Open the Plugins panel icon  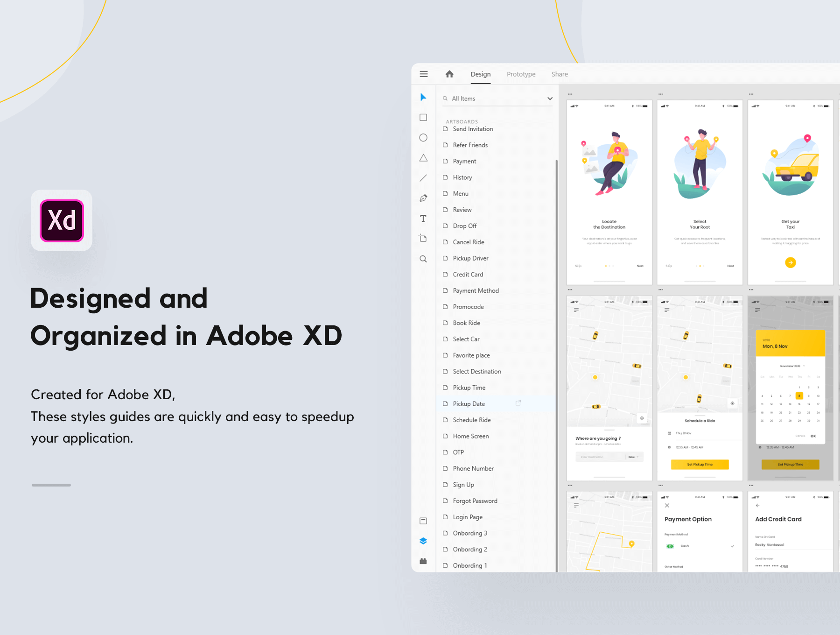(x=423, y=561)
